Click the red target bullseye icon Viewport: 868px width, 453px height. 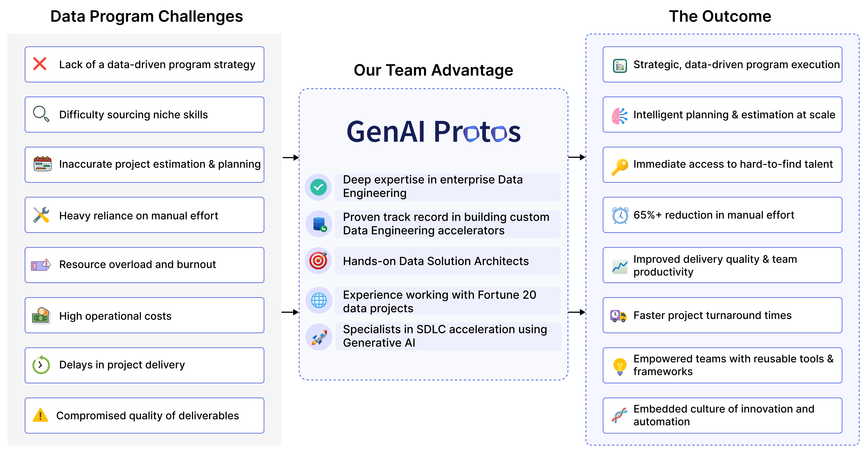[x=318, y=261]
